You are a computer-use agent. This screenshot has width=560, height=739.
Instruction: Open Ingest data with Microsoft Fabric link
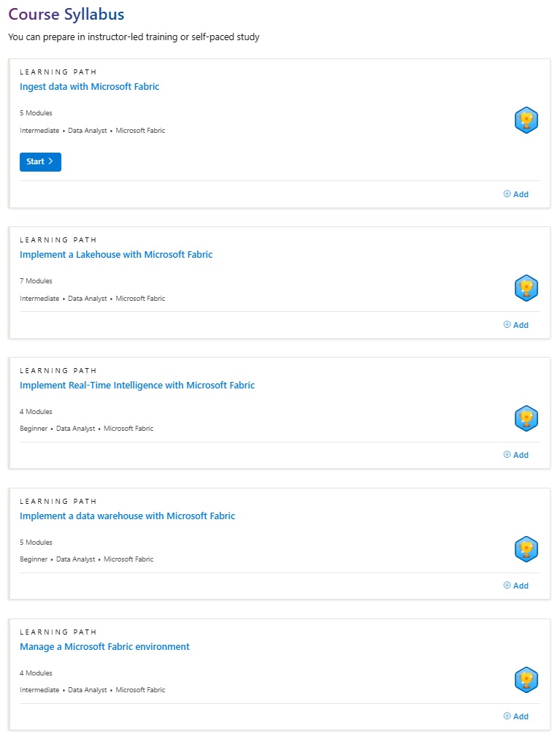tap(90, 87)
